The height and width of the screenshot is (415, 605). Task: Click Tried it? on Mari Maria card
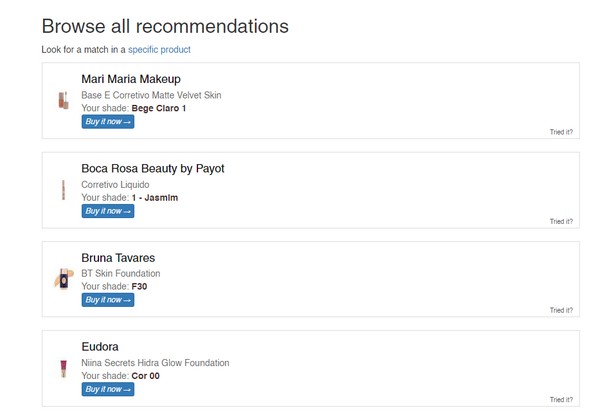point(561,132)
